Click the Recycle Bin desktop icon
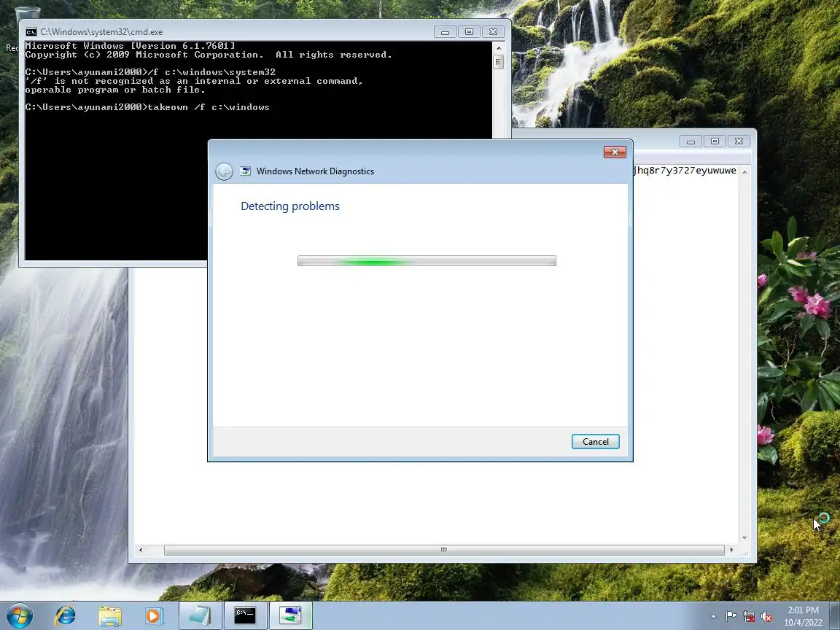840x630 pixels. (x=27, y=14)
